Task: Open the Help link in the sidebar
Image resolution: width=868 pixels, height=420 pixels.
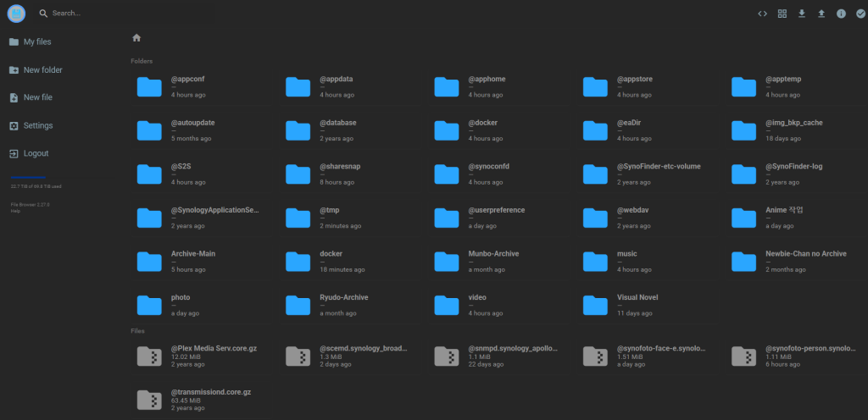Action: (x=15, y=211)
